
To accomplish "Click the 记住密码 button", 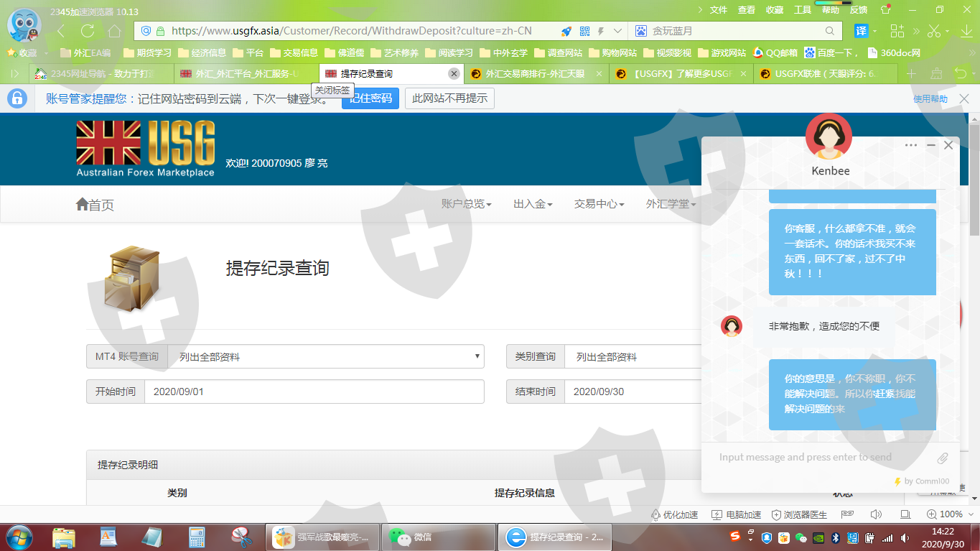I will pos(370,98).
